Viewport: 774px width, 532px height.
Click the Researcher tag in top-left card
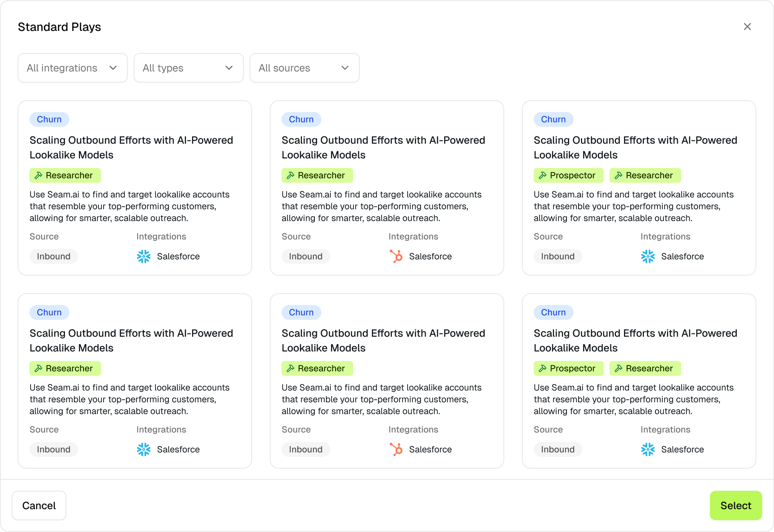pyautogui.click(x=65, y=175)
